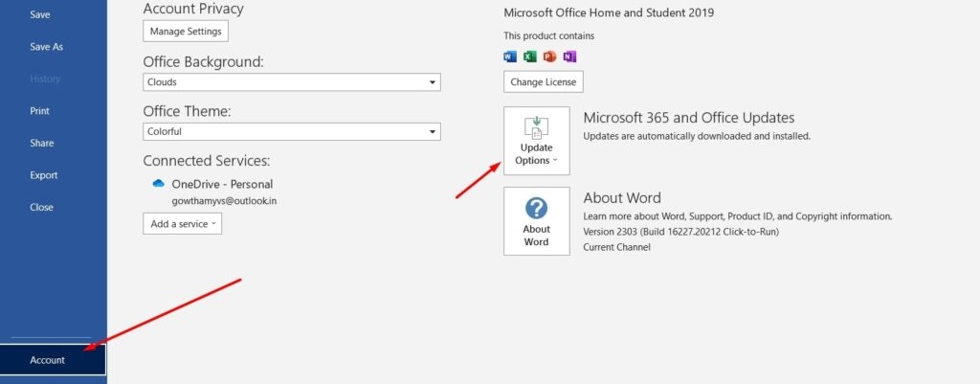Click the About Word question mark icon
Screen dimensions: 980x384
click(536, 208)
